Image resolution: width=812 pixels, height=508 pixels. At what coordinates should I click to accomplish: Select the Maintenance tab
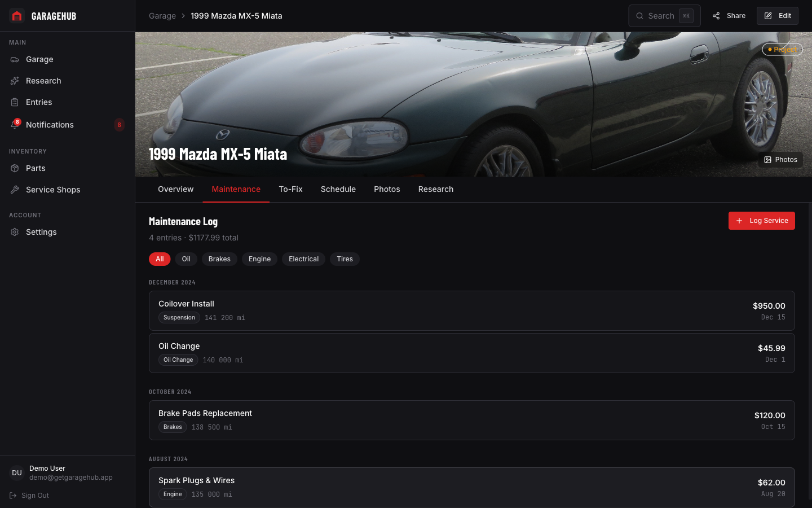pyautogui.click(x=236, y=189)
